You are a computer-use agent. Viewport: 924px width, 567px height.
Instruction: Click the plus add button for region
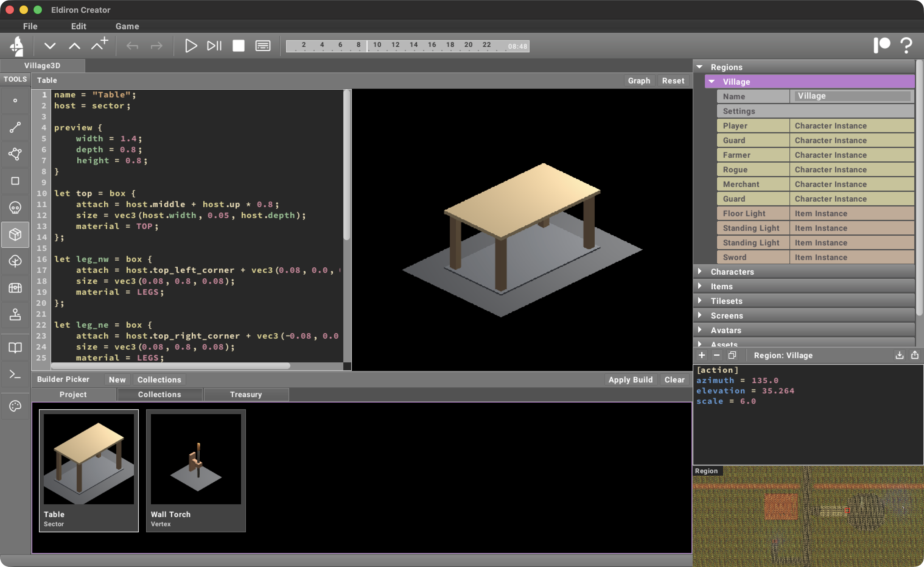[702, 355]
